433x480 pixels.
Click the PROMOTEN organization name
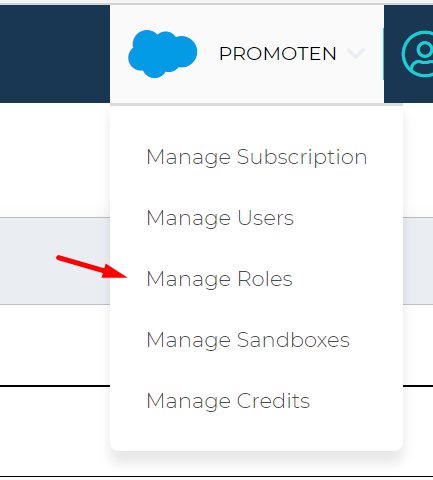277,54
